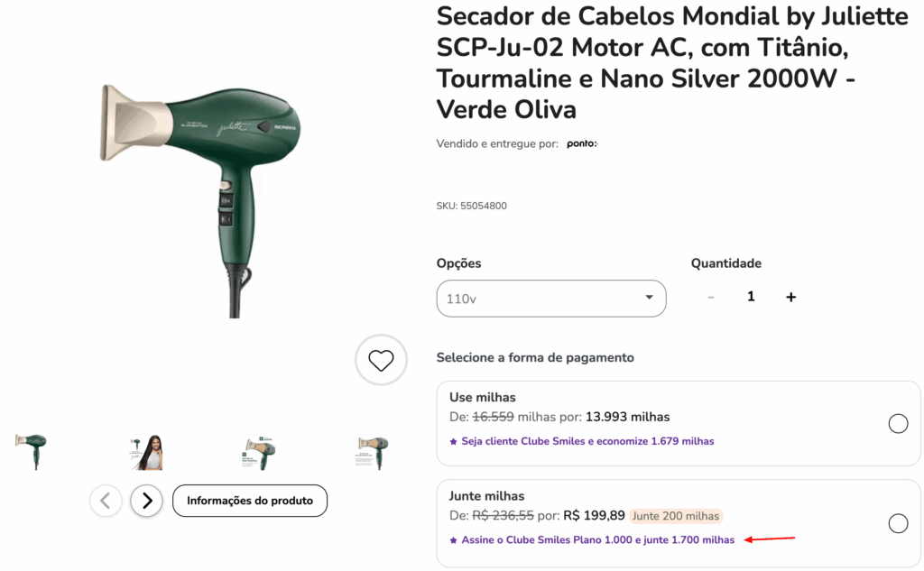View thumbnail showing woman with dryer
The image size is (924, 571).
(x=145, y=452)
